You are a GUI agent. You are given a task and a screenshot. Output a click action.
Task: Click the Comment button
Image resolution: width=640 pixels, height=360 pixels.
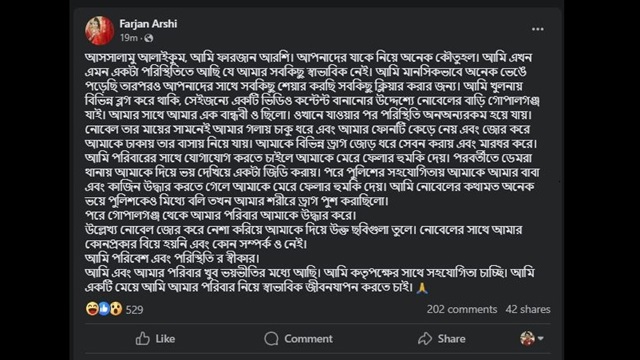click(x=298, y=339)
